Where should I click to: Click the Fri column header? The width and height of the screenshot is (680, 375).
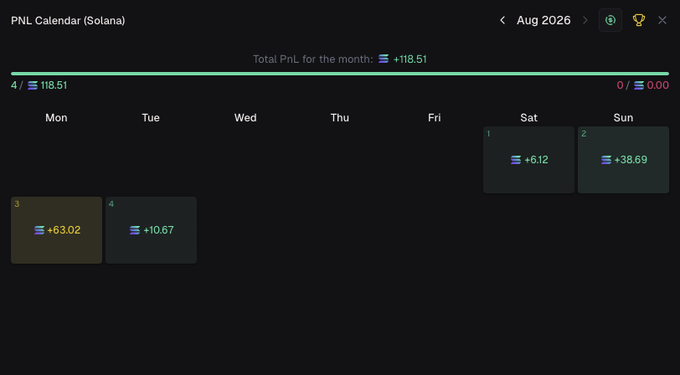[x=434, y=118]
